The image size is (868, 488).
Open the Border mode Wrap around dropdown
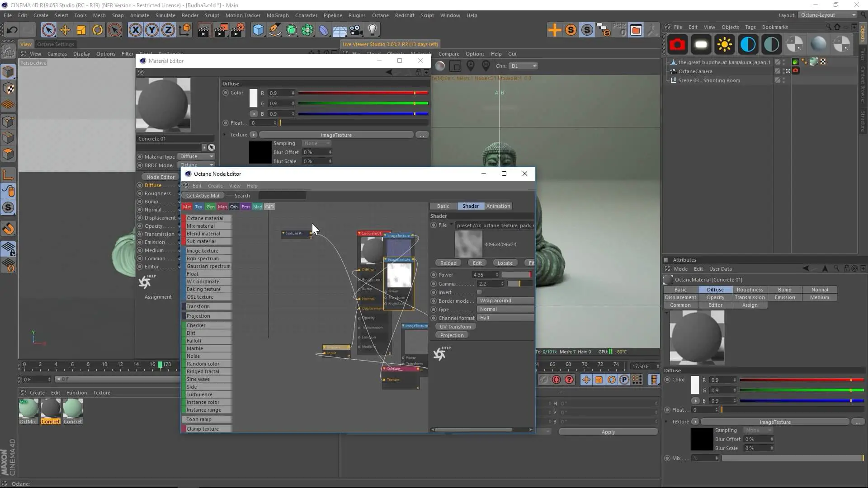505,300
